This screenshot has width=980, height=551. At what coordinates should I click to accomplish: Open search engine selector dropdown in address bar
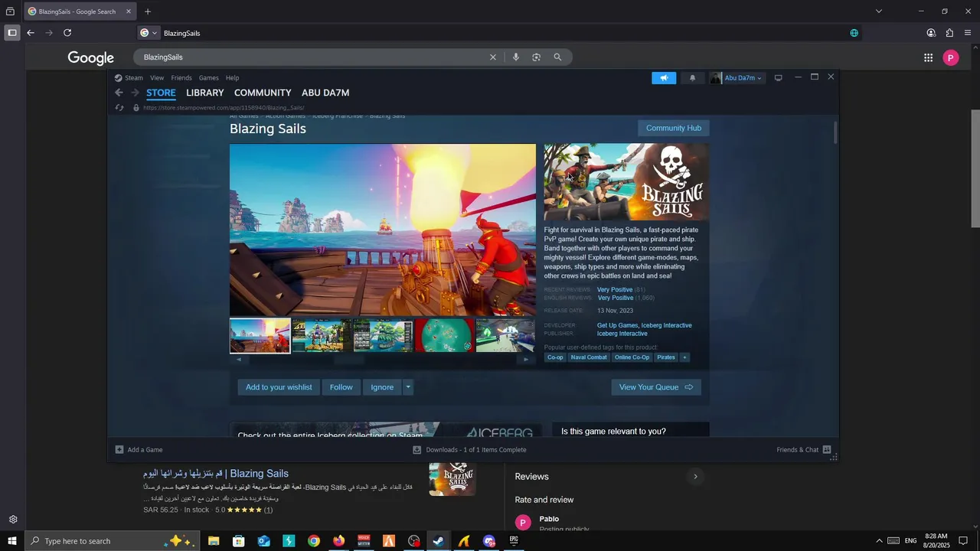149,33
